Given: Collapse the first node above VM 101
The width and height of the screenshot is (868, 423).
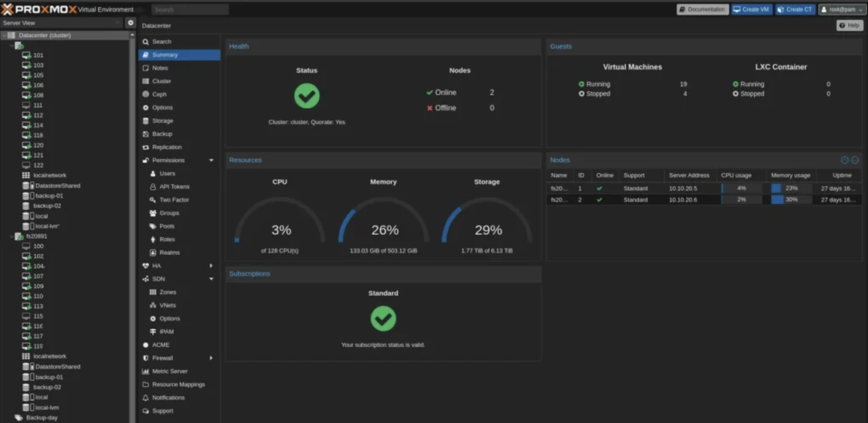Looking at the screenshot, I should click(x=12, y=46).
